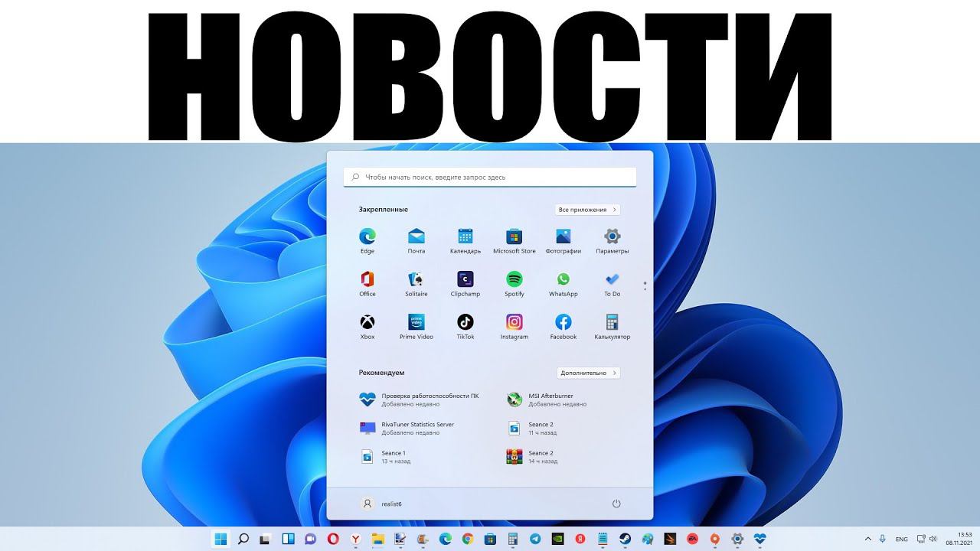The height and width of the screenshot is (551, 980).
Task: Open Edge from pinned apps
Action: click(x=367, y=240)
